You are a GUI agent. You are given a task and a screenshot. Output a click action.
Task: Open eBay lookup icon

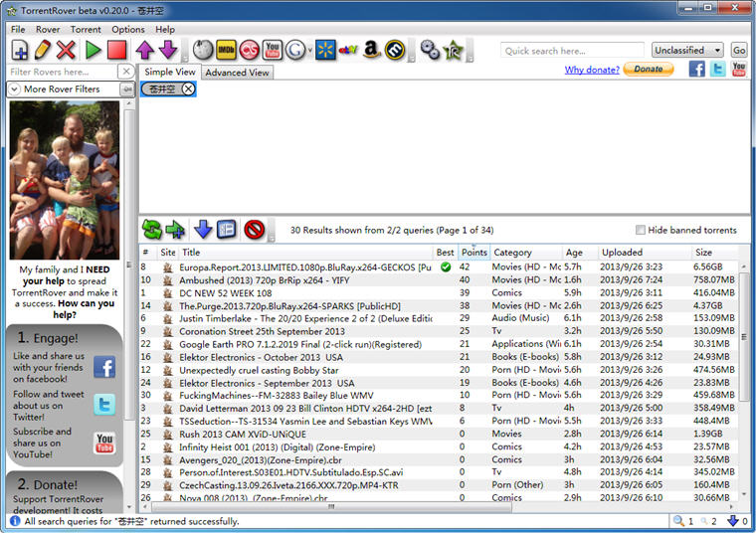(x=348, y=50)
